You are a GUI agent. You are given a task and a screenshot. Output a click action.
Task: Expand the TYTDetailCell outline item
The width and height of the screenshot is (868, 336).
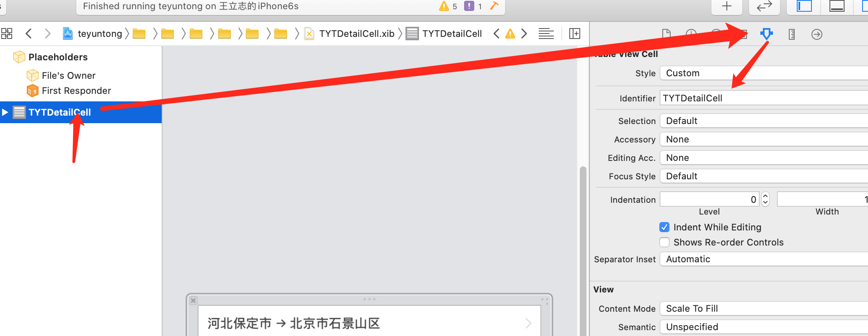[x=5, y=112]
